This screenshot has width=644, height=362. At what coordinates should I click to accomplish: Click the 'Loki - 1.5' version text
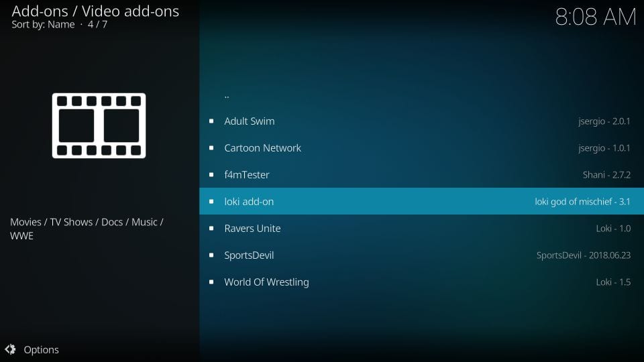point(613,282)
